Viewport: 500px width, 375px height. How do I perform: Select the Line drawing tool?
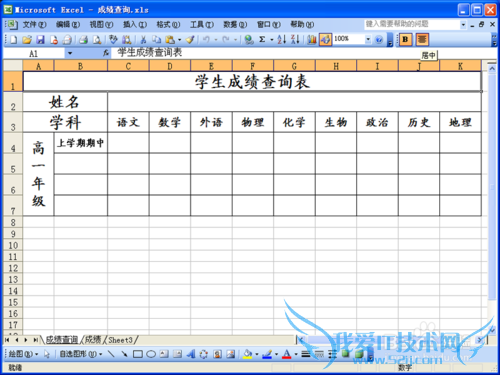111,354
